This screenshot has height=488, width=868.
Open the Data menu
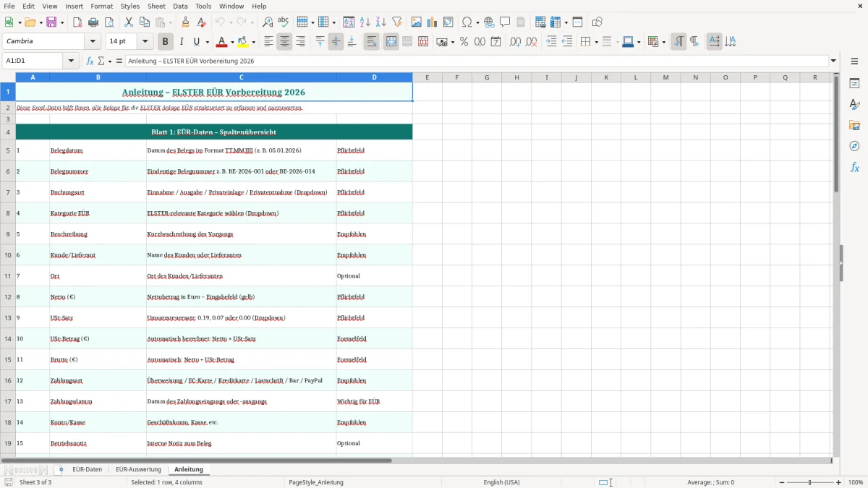coord(180,6)
